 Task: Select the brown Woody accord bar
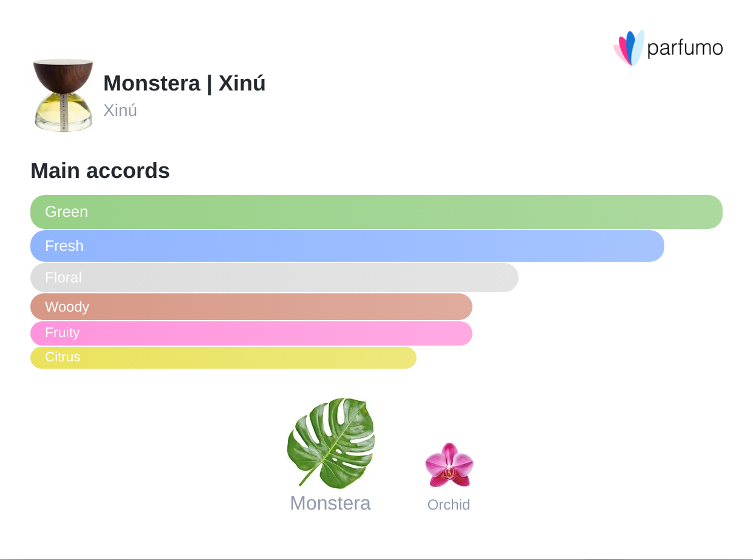[251, 307]
